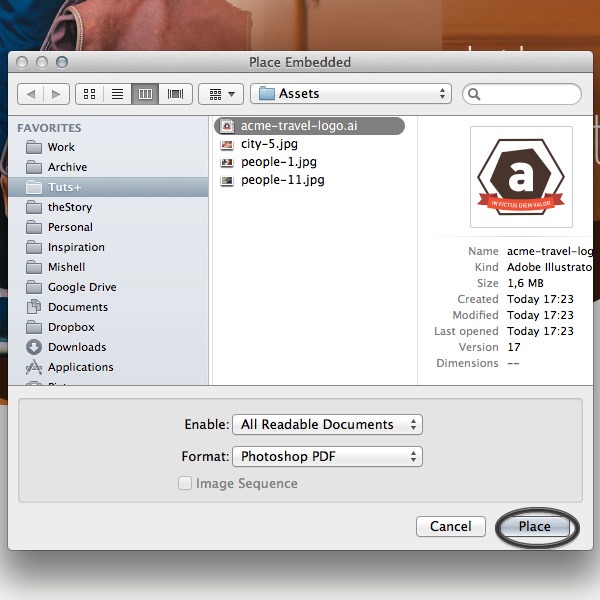Screen dimensions: 600x600
Task: Go back to previous folder
Action: [x=31, y=94]
